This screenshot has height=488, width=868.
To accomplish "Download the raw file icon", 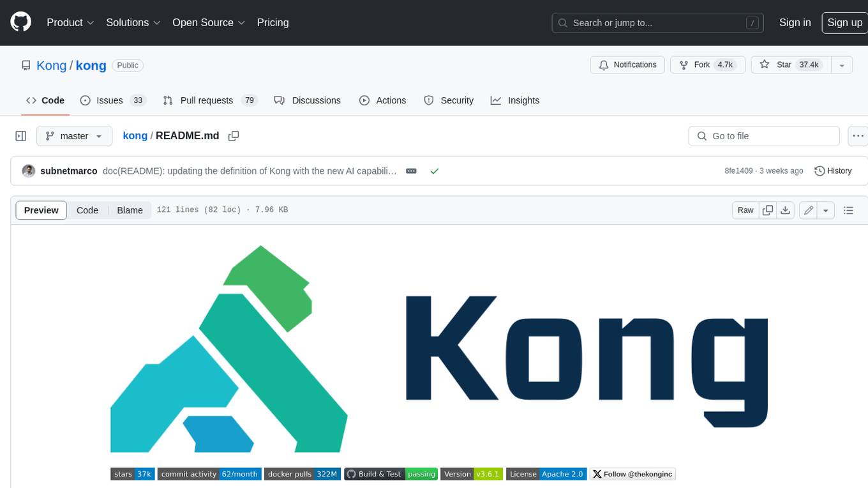I will [x=786, y=210].
